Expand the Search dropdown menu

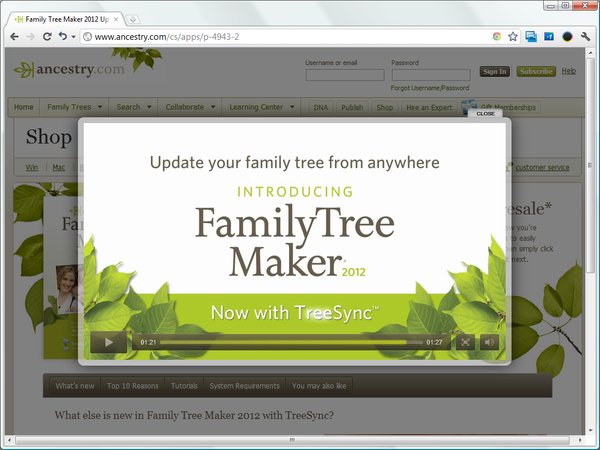(133, 108)
